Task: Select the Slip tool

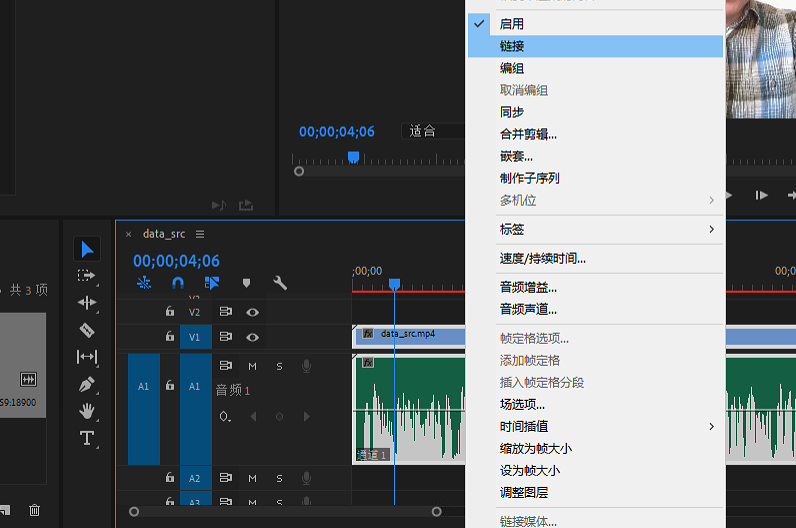Action: point(87,357)
